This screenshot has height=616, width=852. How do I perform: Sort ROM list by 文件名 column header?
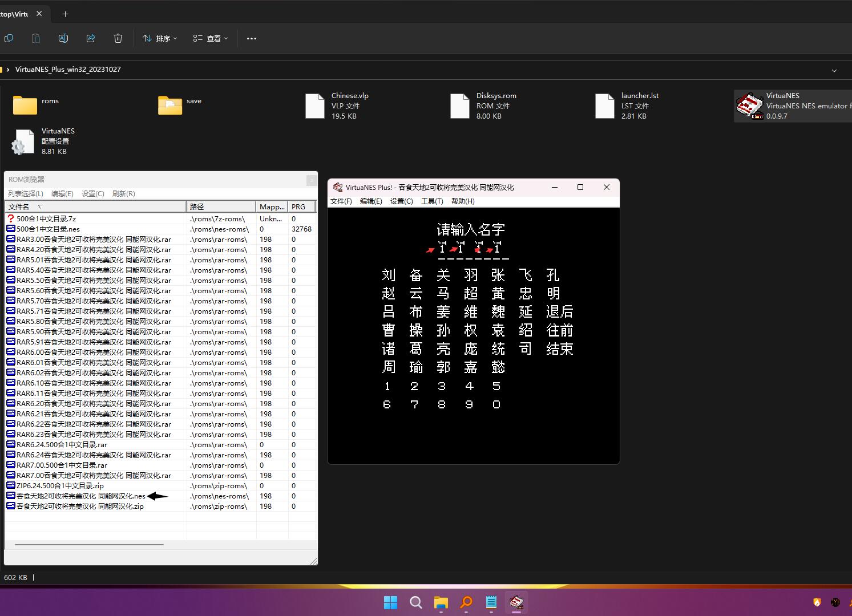[96, 206]
